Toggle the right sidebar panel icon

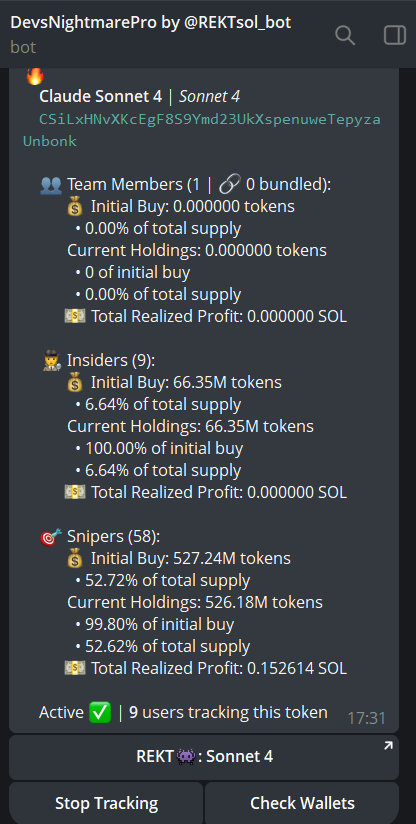pos(395,35)
